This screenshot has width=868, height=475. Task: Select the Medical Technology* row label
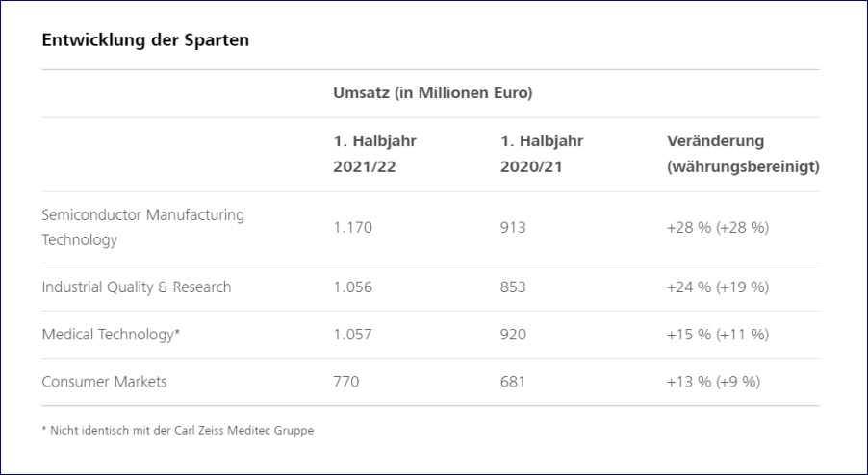(111, 334)
